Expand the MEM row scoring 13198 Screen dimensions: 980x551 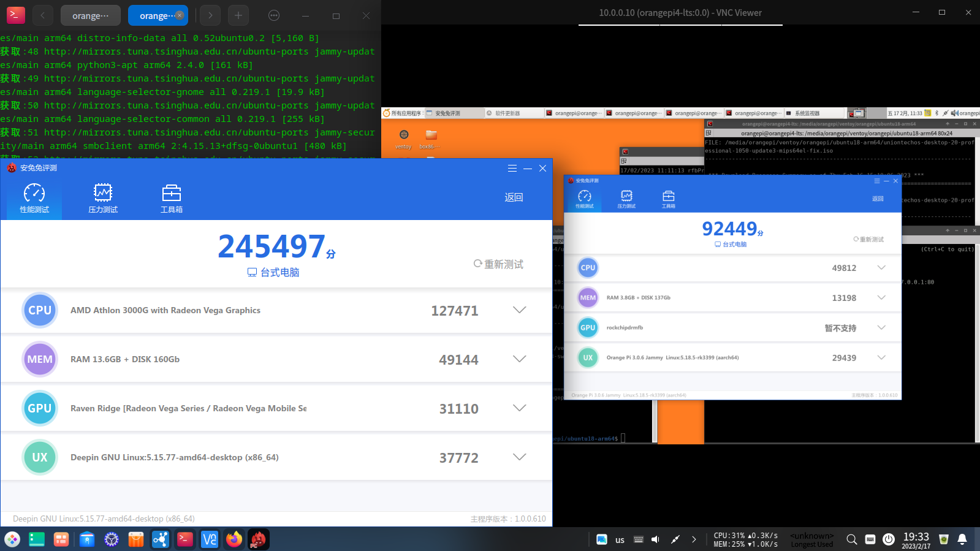881,298
